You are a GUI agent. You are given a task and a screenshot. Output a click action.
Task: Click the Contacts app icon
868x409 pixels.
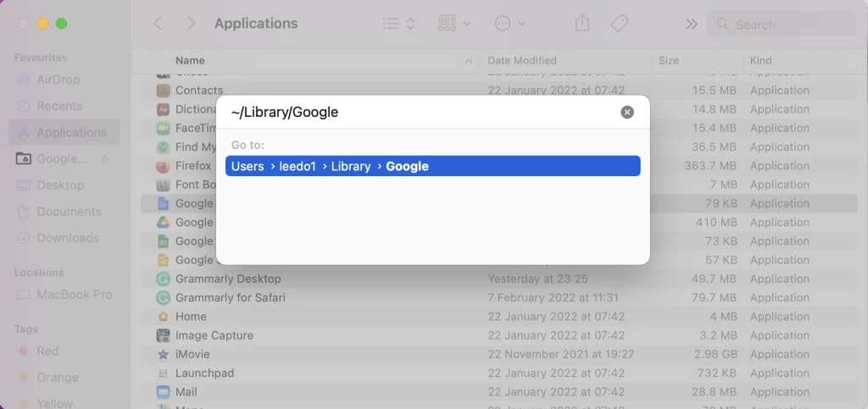163,90
